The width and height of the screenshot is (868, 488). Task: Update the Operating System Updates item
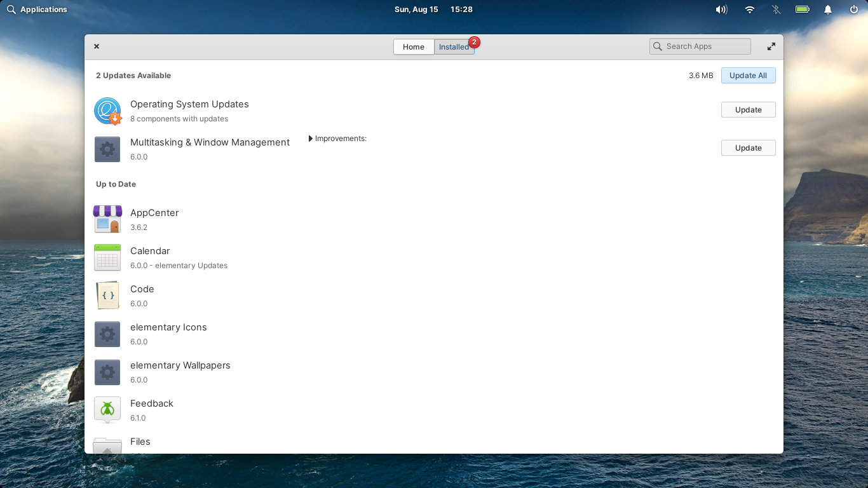coord(749,110)
